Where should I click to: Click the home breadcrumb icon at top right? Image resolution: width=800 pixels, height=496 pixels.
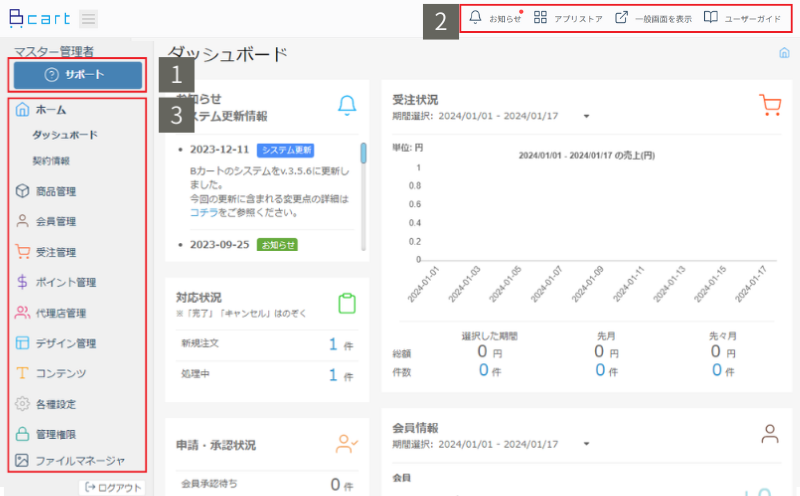click(x=784, y=53)
